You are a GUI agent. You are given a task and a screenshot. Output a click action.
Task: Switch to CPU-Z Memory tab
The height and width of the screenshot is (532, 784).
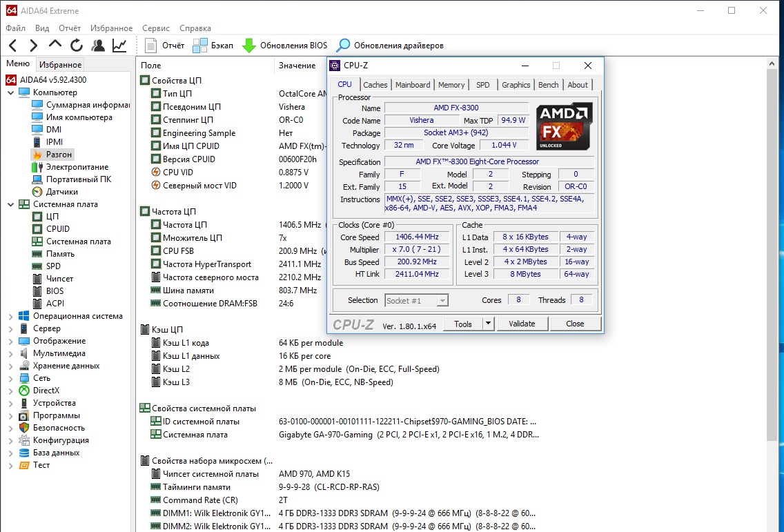pyautogui.click(x=451, y=85)
